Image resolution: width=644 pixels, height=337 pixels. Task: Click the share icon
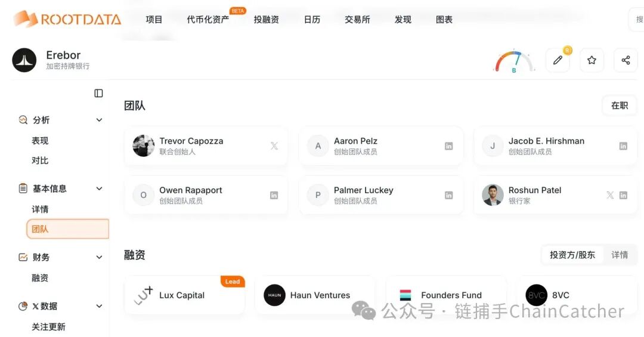coord(626,60)
